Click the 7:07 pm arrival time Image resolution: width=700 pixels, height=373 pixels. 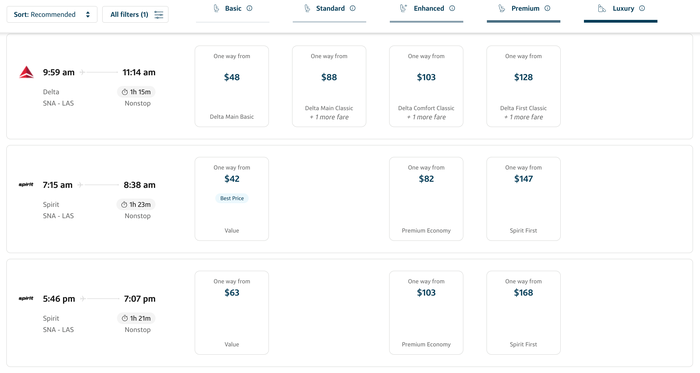pos(139,298)
